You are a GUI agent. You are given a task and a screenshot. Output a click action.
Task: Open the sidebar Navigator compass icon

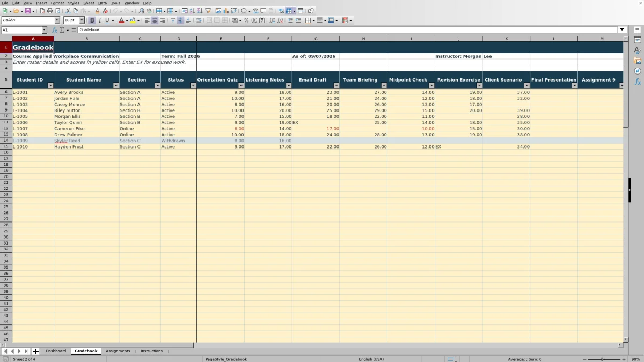point(638,71)
